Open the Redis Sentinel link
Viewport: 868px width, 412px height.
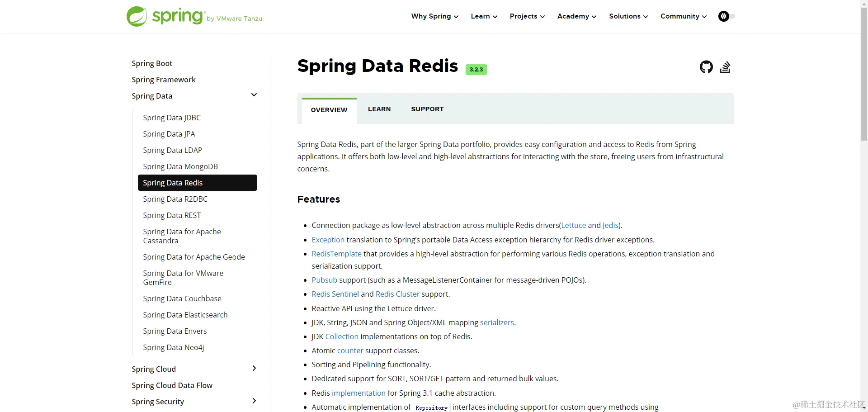[335, 294]
